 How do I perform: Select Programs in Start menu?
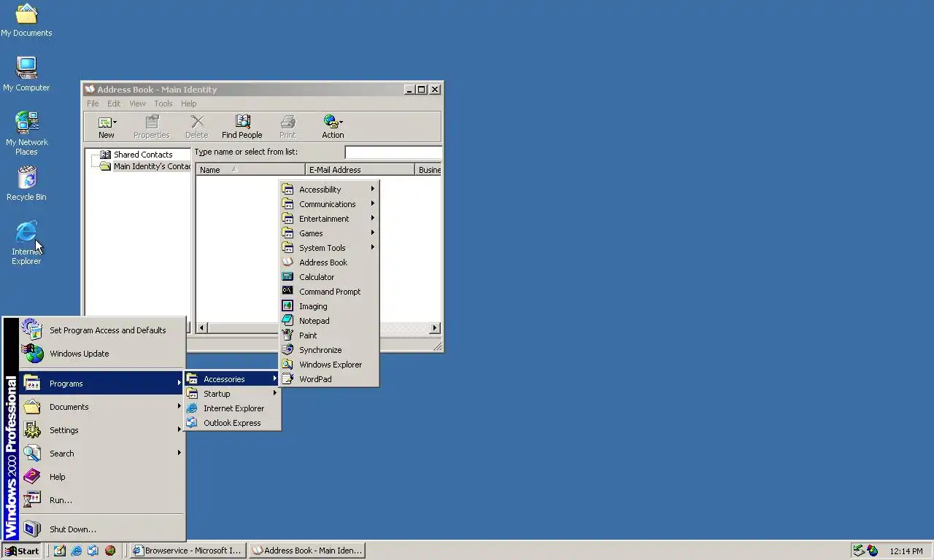[102, 384]
